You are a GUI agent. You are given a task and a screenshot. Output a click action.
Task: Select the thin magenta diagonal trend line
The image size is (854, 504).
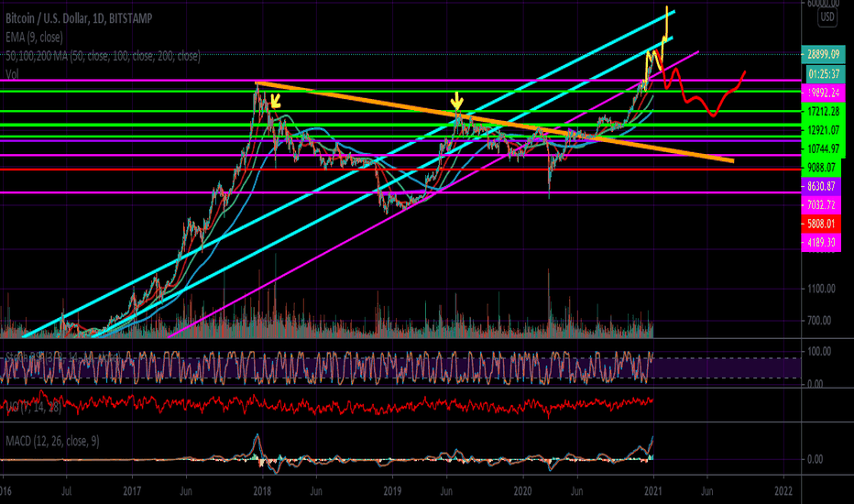(x=433, y=194)
